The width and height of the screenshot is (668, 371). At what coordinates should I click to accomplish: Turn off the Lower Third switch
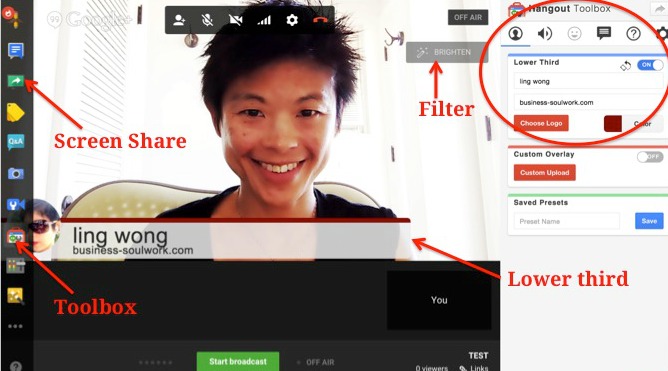pyautogui.click(x=650, y=65)
